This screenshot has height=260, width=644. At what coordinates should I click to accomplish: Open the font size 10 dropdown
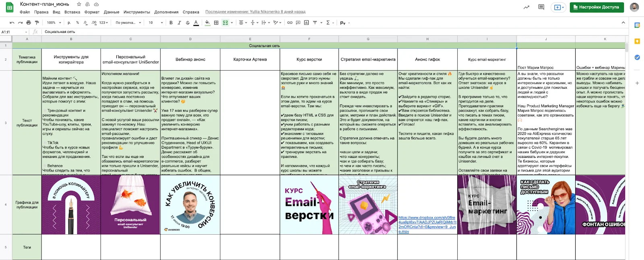(x=155, y=23)
